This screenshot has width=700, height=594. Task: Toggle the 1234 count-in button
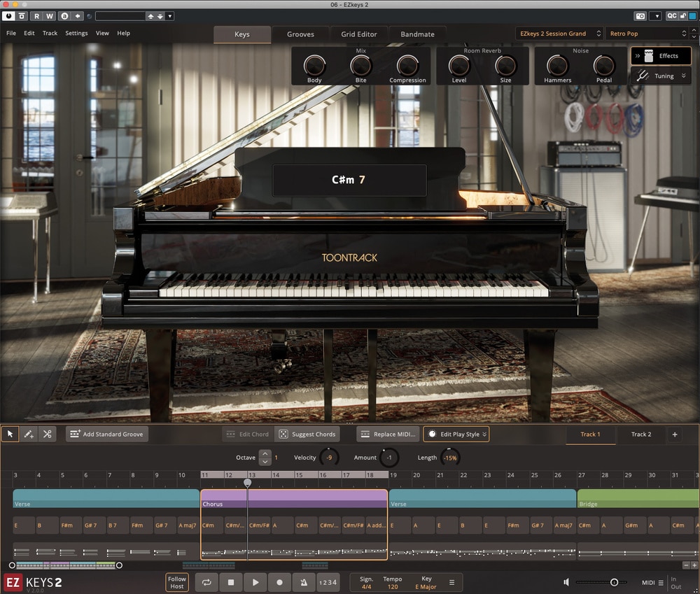(328, 582)
